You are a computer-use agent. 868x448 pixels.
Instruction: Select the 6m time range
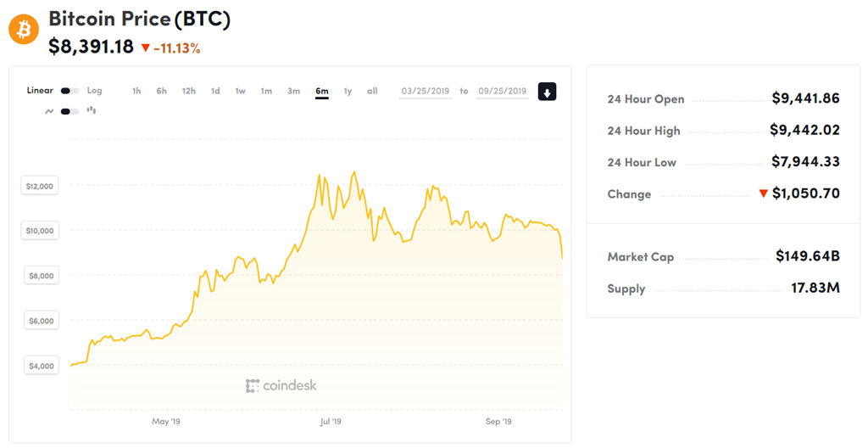point(321,91)
